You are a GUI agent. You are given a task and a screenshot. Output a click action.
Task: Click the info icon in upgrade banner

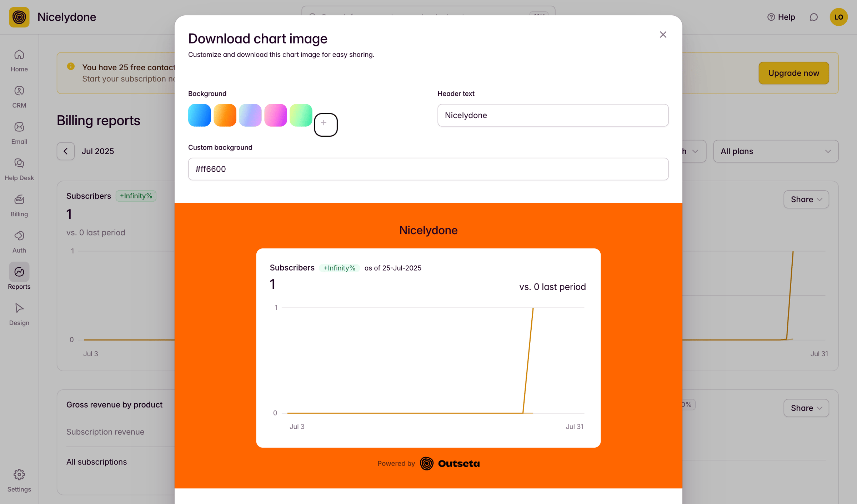pyautogui.click(x=71, y=66)
